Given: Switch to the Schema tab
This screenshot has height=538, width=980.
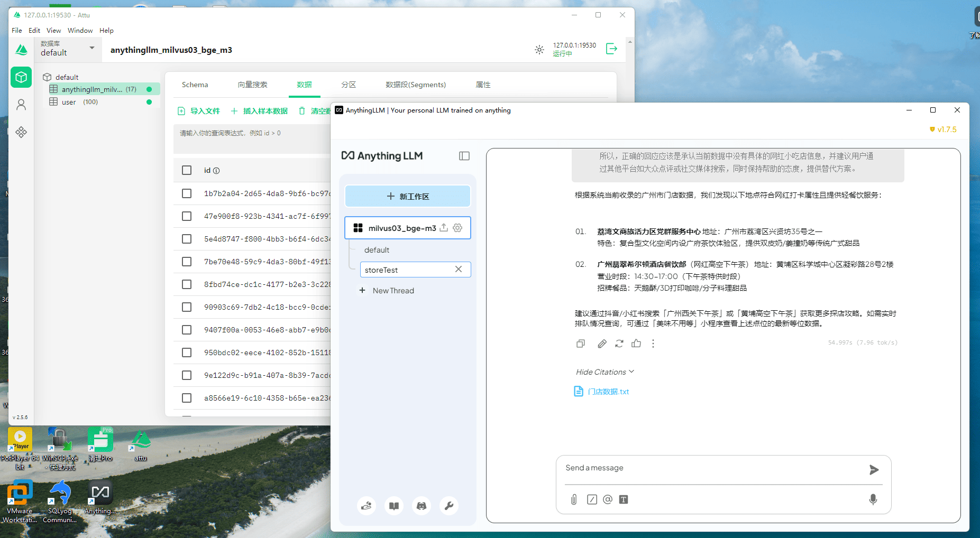Looking at the screenshot, I should (195, 85).
